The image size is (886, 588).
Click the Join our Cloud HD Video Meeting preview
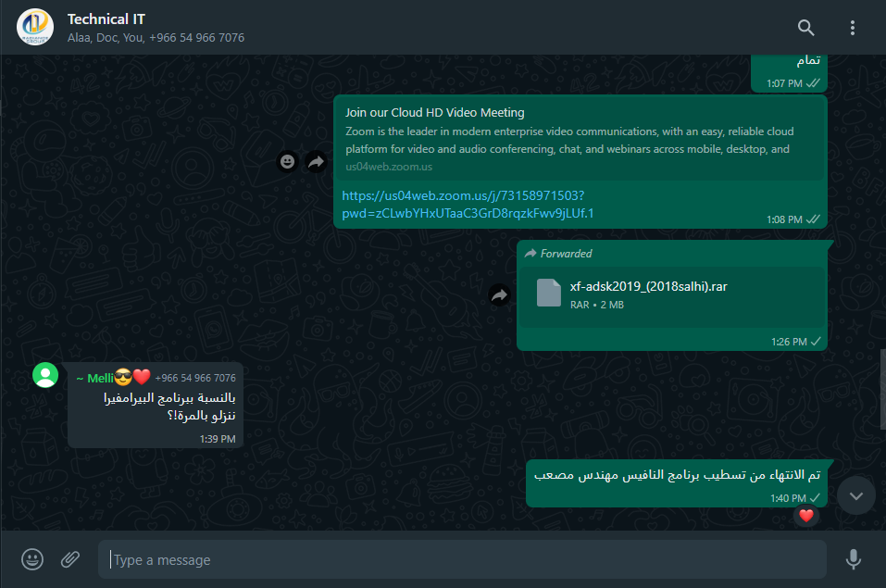click(x=580, y=139)
